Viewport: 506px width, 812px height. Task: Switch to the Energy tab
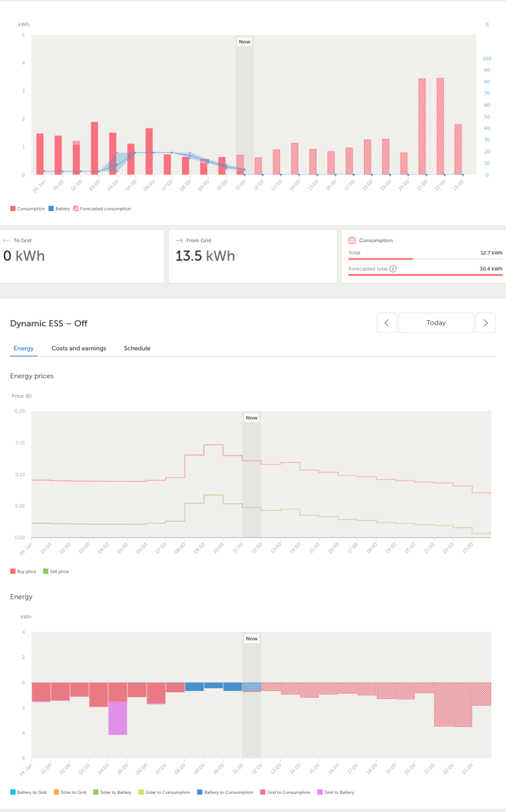pos(24,348)
